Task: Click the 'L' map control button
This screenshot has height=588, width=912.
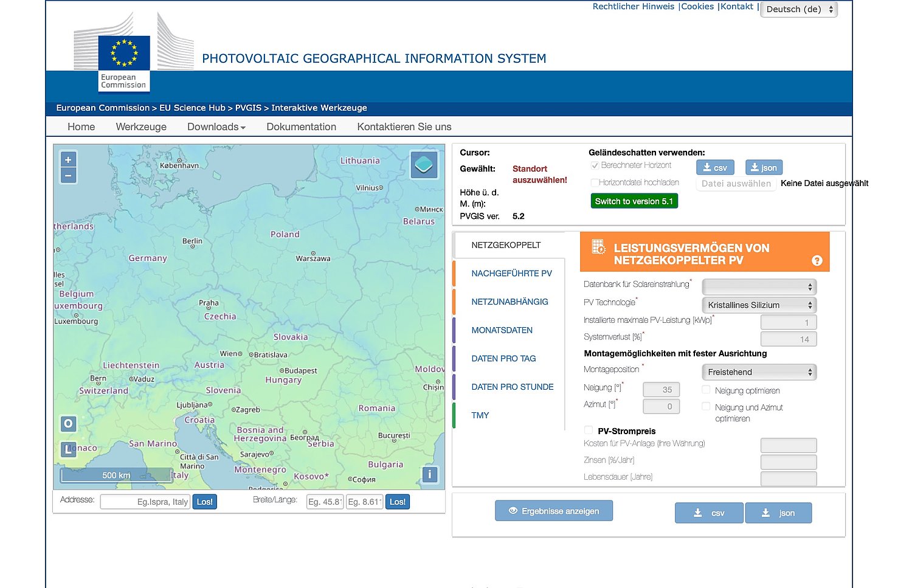Action: click(x=68, y=449)
